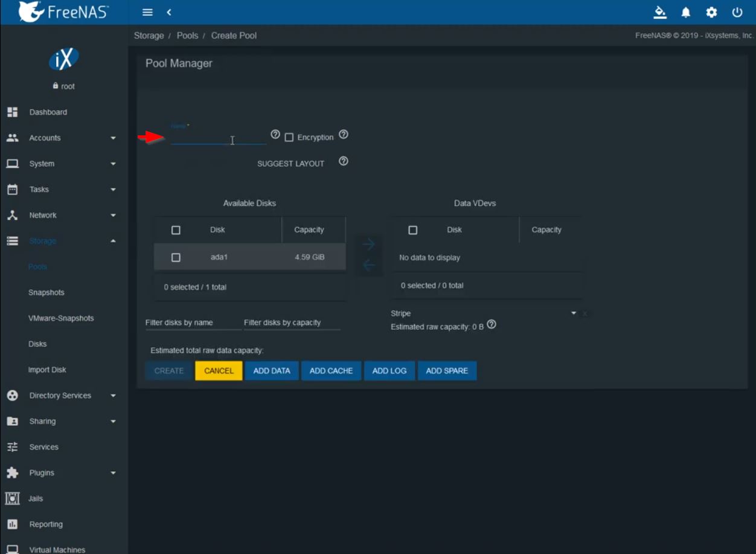Open the settings gear icon
Image resolution: width=756 pixels, height=554 pixels.
711,12
